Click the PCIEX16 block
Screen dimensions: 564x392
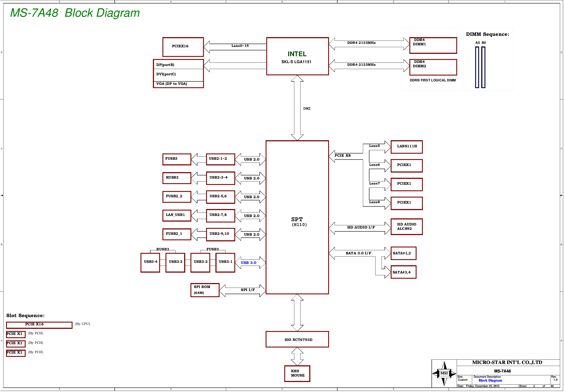click(x=183, y=47)
